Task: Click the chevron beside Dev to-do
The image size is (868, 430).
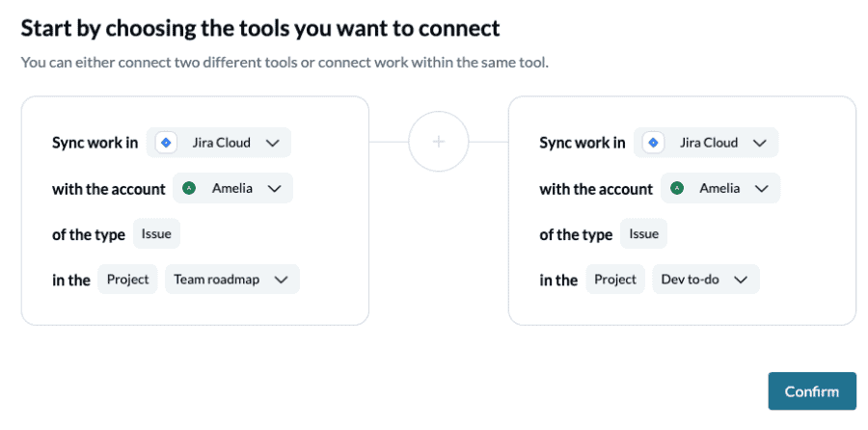Action: coord(741,280)
